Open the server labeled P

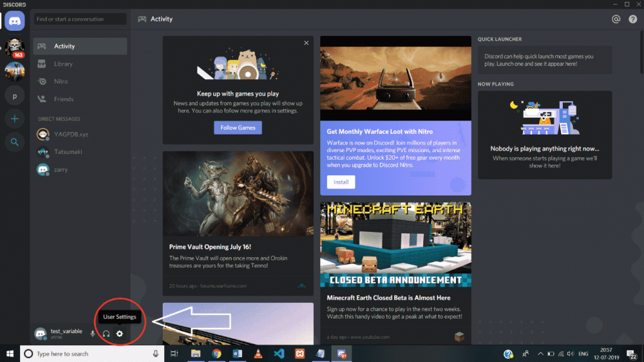point(14,96)
